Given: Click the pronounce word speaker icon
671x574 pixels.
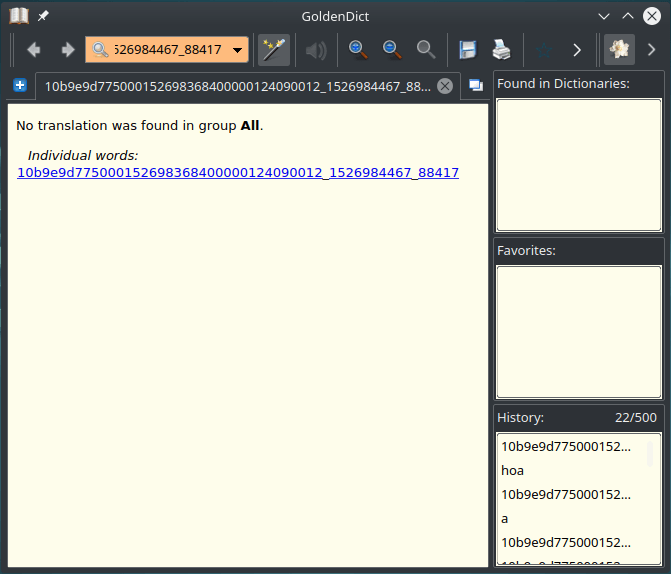Looking at the screenshot, I should point(316,50).
